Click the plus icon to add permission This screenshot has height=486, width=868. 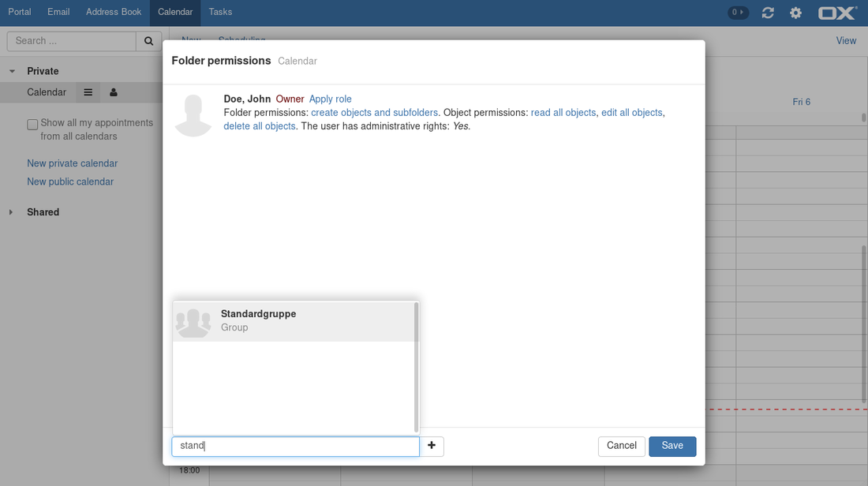pos(432,446)
